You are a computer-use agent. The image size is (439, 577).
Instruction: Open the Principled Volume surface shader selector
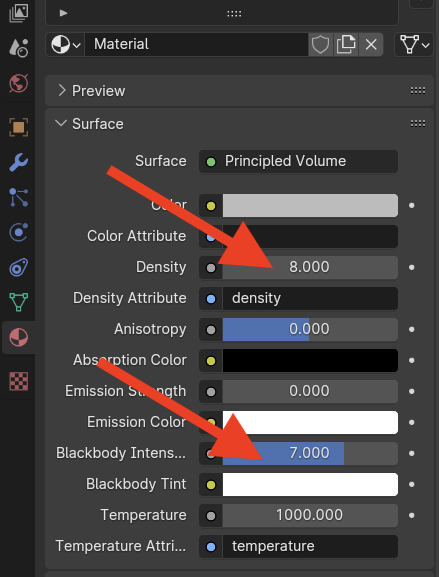298,161
